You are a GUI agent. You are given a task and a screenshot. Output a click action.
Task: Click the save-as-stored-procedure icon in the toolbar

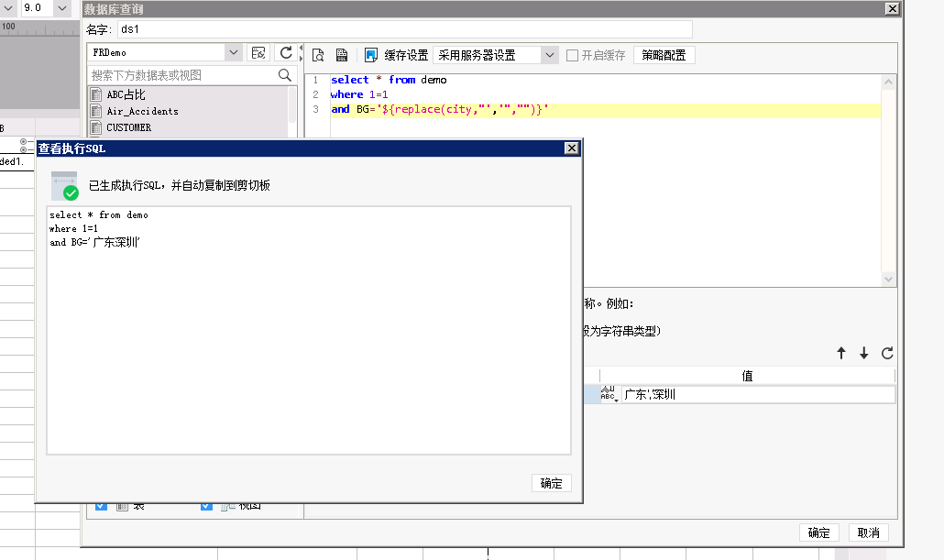pos(342,55)
